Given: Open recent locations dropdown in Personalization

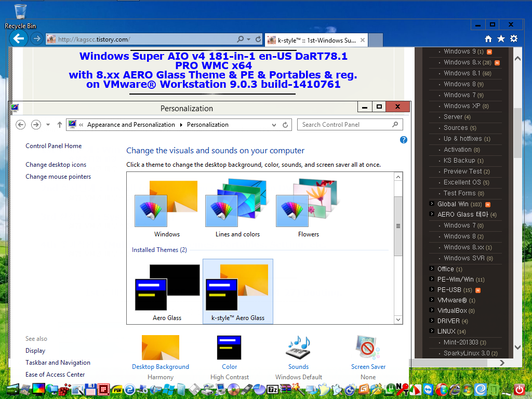Looking at the screenshot, I should coord(48,125).
